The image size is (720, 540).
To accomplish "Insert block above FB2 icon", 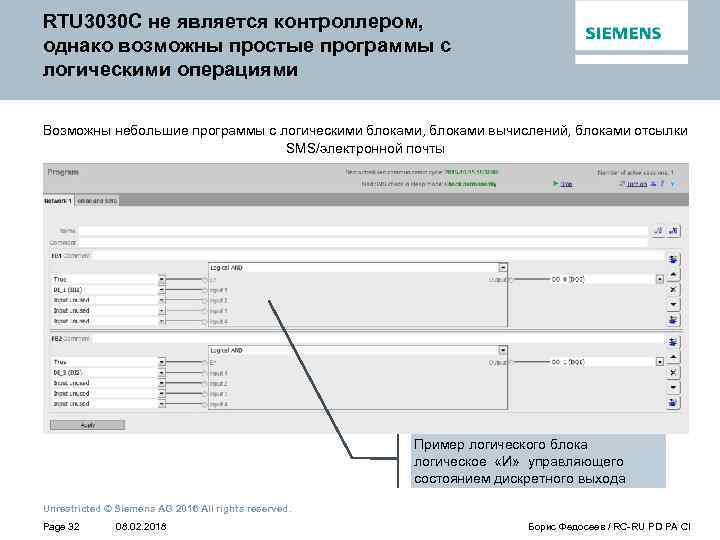I will click(x=673, y=342).
